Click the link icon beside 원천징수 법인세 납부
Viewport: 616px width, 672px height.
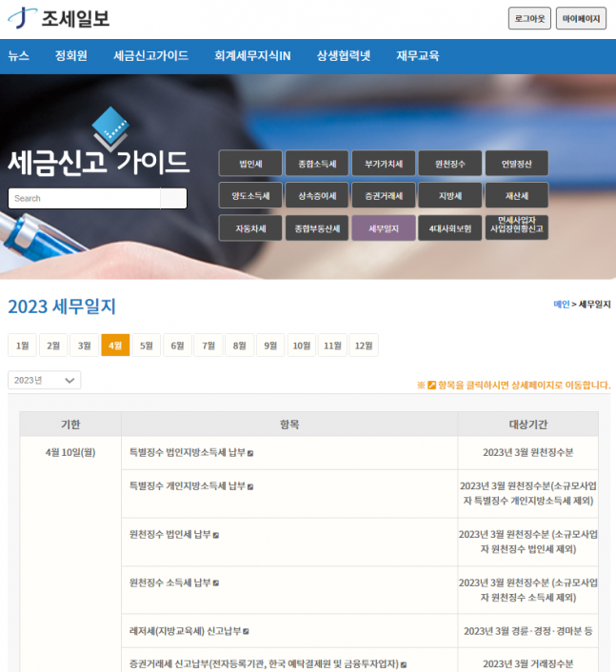[216, 535]
